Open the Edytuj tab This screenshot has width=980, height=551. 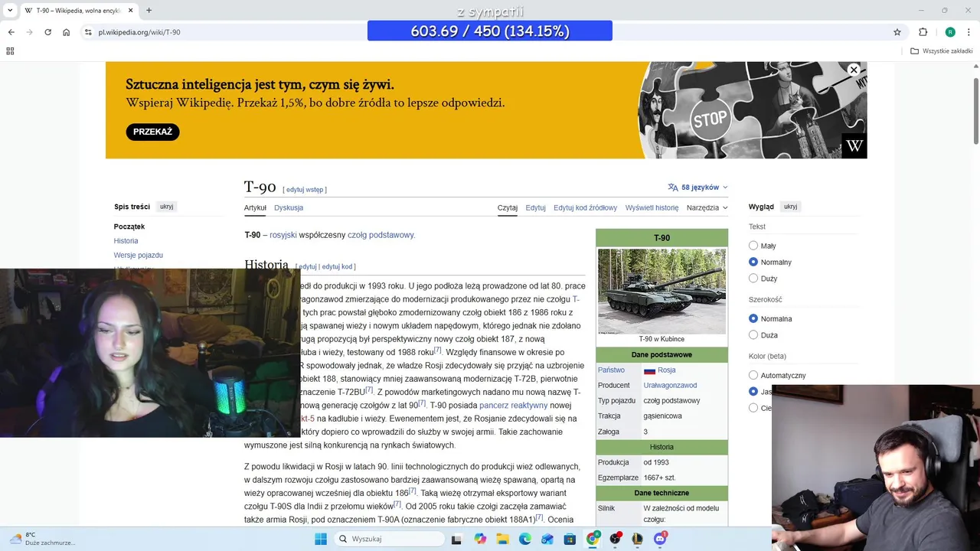(x=535, y=207)
